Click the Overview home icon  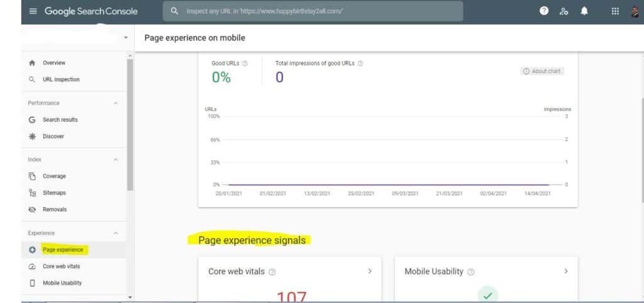pyautogui.click(x=32, y=63)
